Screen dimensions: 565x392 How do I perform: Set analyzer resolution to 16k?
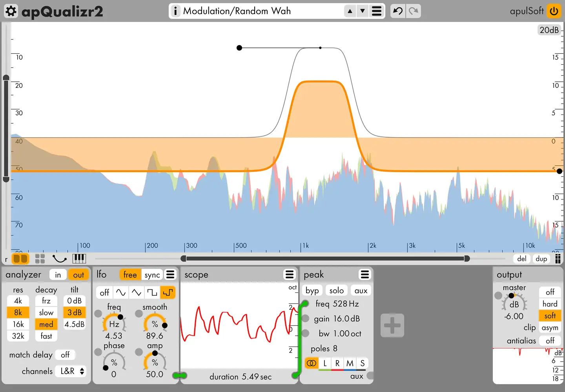click(18, 324)
